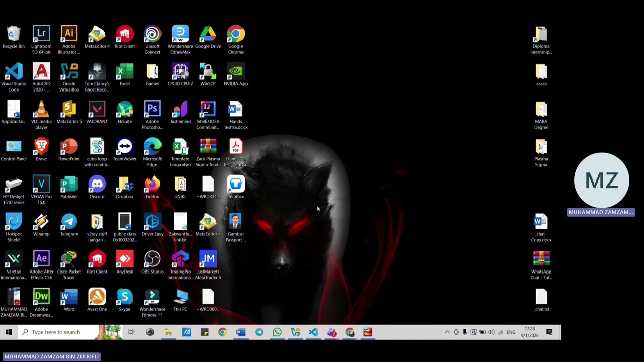Launch the Discord shortcut

click(97, 188)
